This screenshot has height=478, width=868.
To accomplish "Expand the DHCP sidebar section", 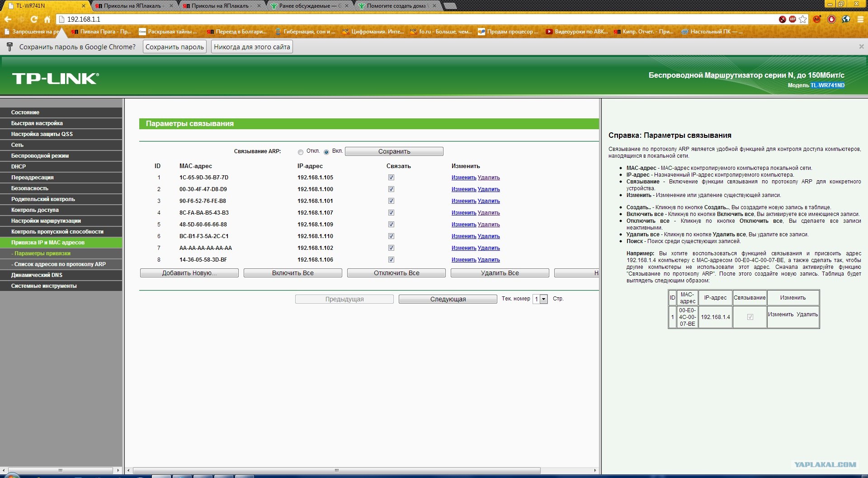I will click(61, 167).
